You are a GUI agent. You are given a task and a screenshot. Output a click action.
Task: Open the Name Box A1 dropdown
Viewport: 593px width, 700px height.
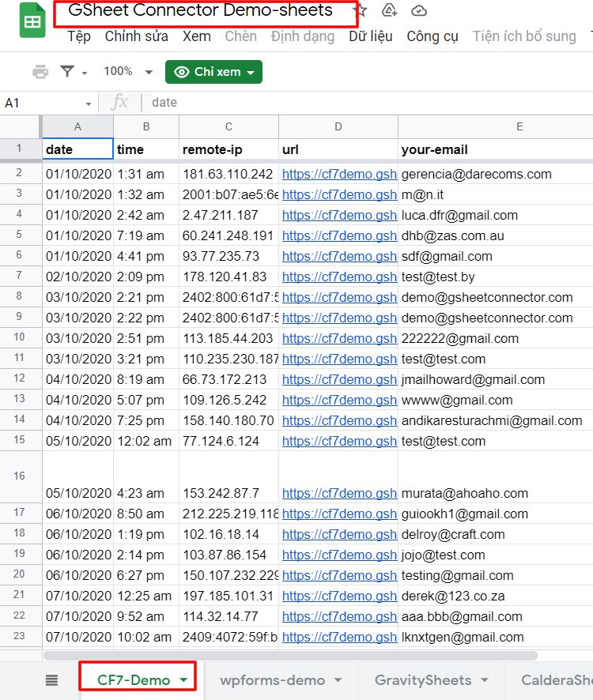click(x=89, y=103)
